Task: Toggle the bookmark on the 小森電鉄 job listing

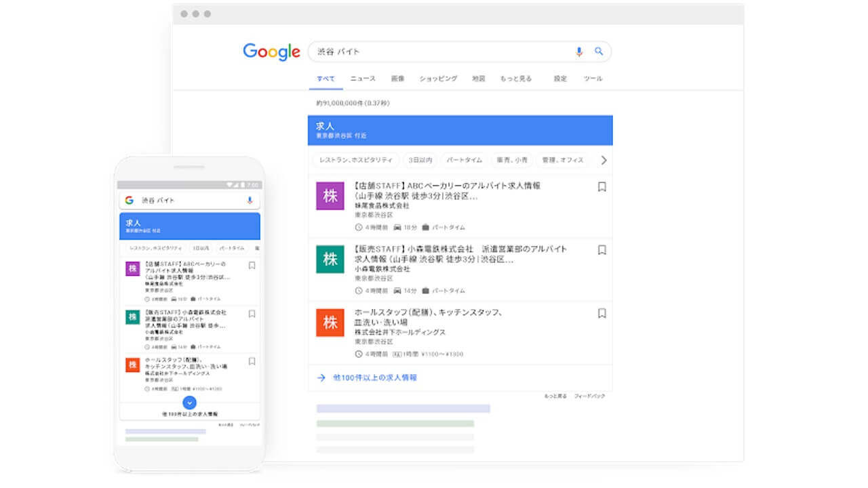Action: pyautogui.click(x=601, y=250)
